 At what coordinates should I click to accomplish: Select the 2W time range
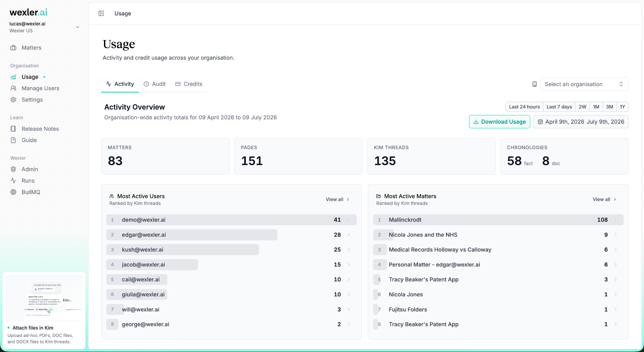[x=582, y=107]
